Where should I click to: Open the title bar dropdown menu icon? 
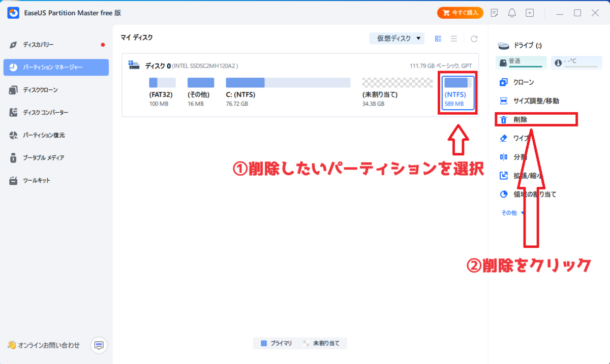pos(530,13)
